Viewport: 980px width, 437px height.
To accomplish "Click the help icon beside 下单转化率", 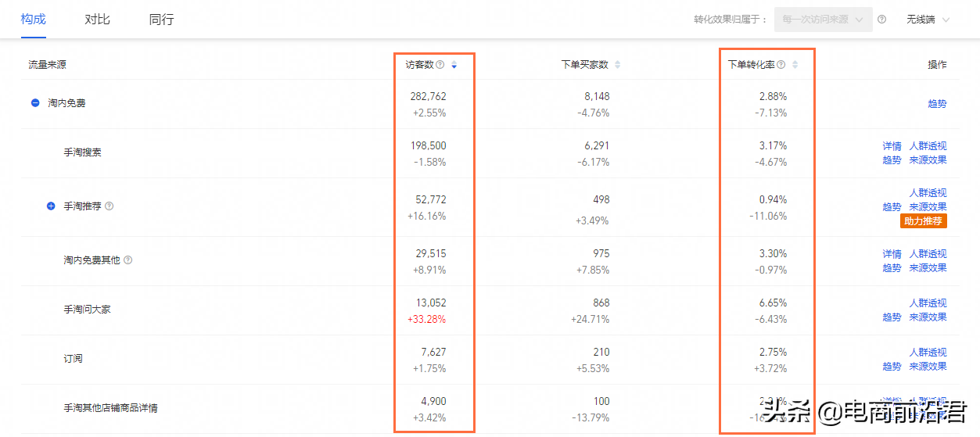I will [781, 65].
